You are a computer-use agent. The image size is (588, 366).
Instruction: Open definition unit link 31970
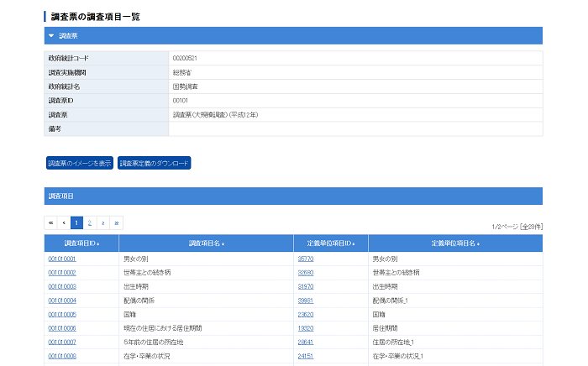pyautogui.click(x=306, y=286)
